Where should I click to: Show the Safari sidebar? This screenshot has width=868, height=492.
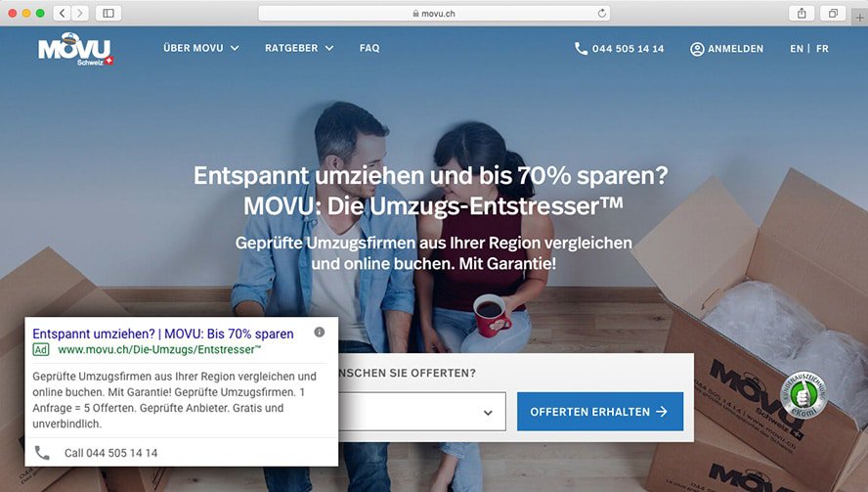pyautogui.click(x=108, y=14)
